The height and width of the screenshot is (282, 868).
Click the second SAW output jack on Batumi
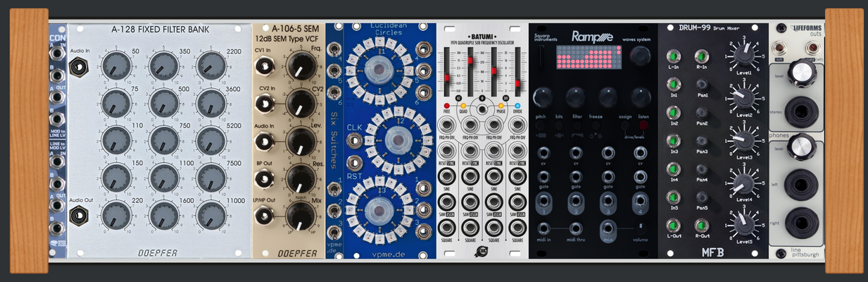[x=471, y=202]
